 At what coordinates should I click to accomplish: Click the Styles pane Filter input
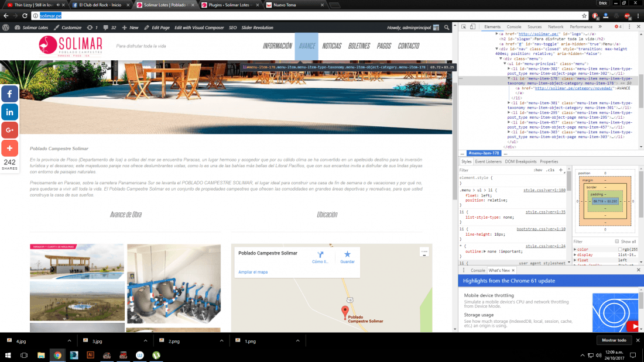point(495,170)
